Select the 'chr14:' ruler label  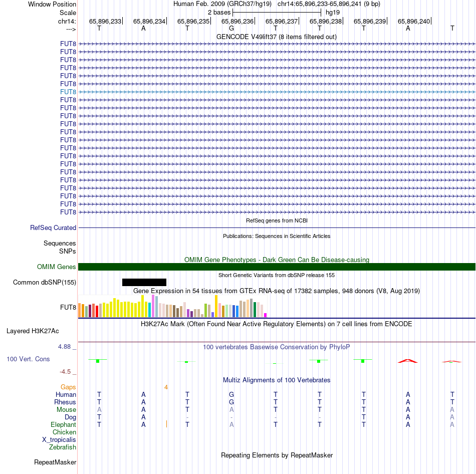[67, 21]
